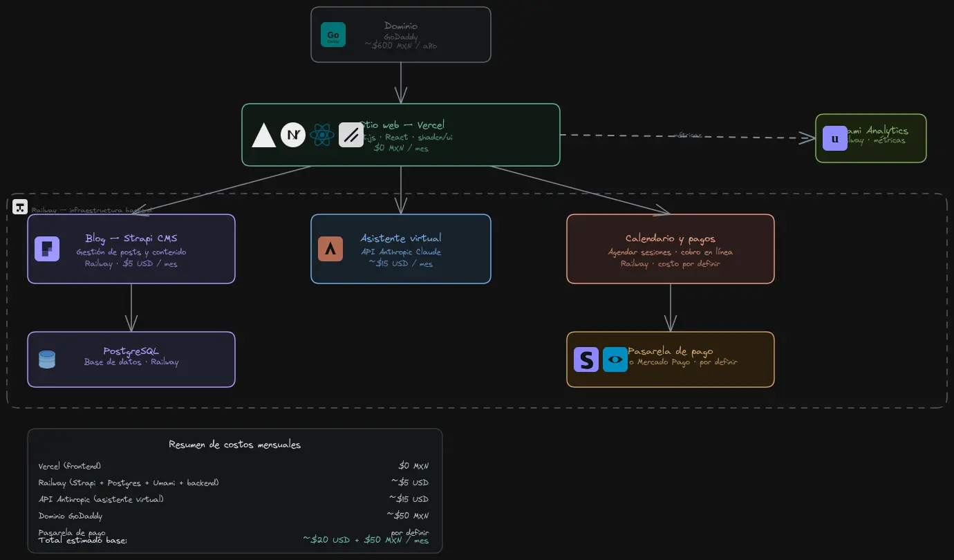Viewport: 954px width, 560px height.
Task: Select "Base de datos · Railway" text
Action: (x=131, y=362)
